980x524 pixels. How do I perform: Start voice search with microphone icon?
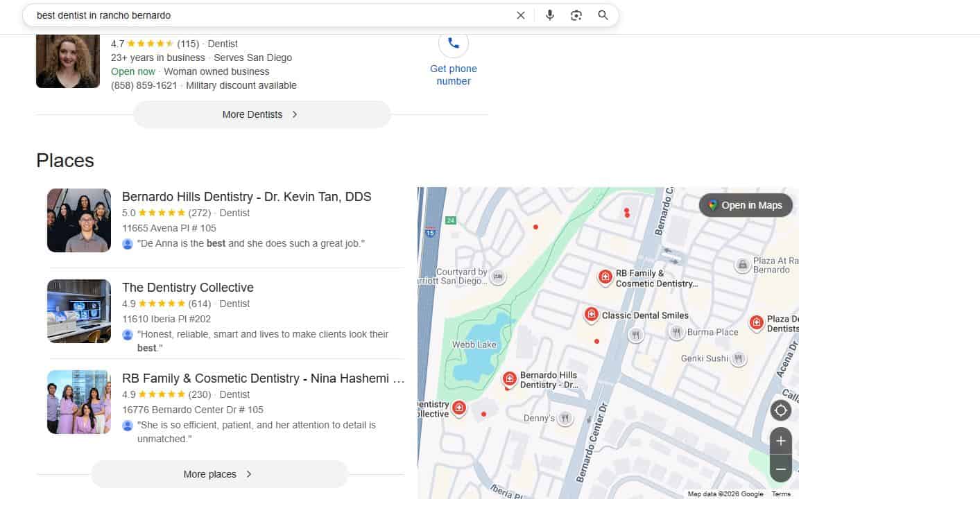[x=550, y=15]
